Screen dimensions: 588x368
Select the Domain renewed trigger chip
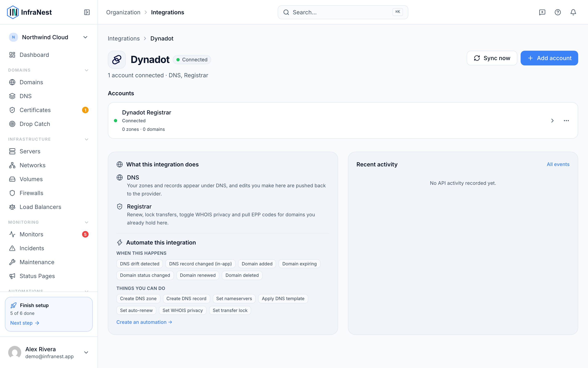pyautogui.click(x=198, y=275)
